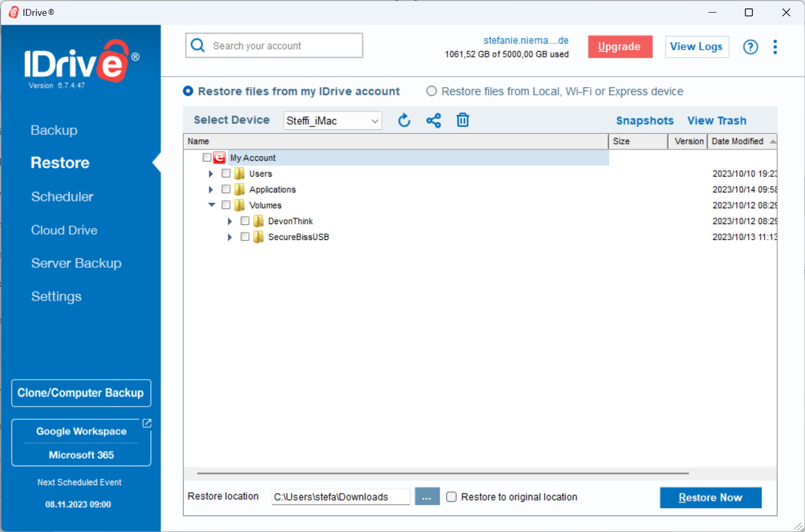Click the share icon in toolbar
The width and height of the screenshot is (805, 532).
(433, 121)
